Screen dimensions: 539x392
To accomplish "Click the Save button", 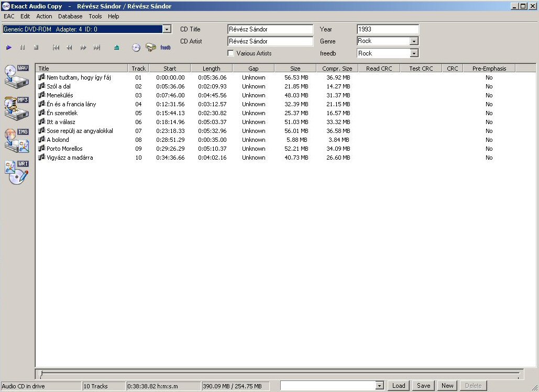I will click(x=423, y=386).
